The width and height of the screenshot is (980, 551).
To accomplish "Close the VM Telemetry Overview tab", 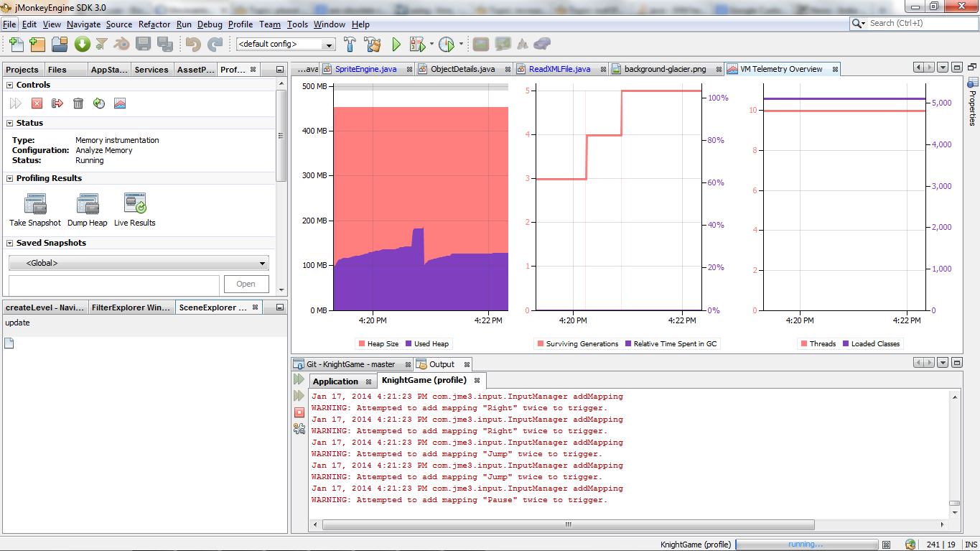I will [x=834, y=69].
